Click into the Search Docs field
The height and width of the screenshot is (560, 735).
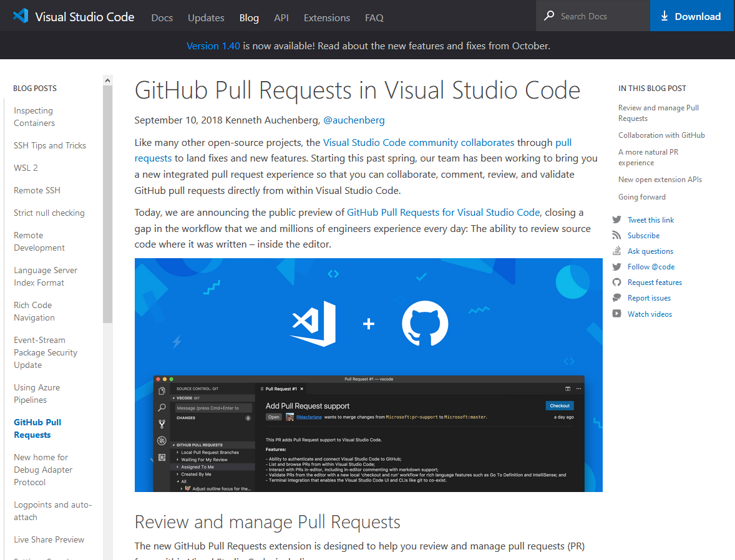(x=593, y=16)
